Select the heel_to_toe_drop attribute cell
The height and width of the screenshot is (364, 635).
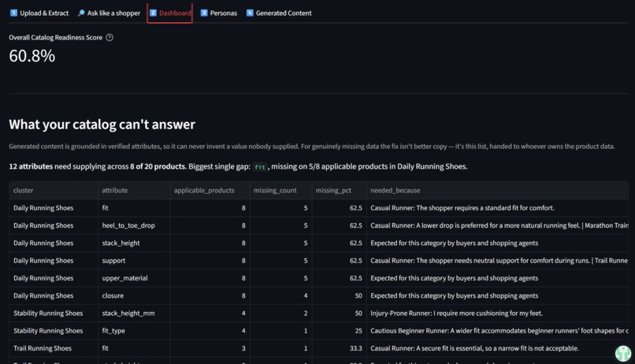pyautogui.click(x=134, y=225)
